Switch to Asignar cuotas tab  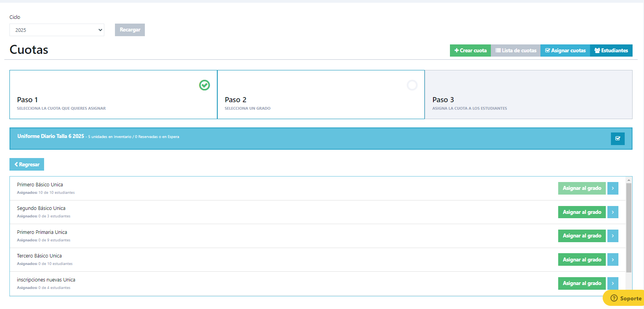pyautogui.click(x=565, y=50)
